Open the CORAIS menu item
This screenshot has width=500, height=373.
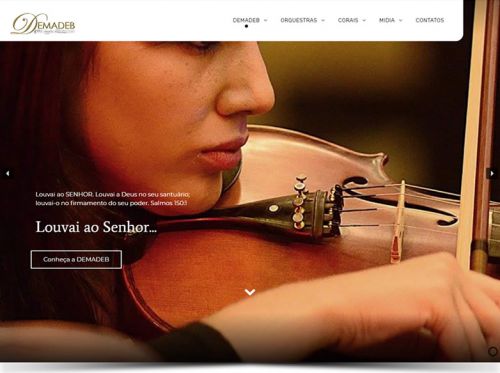pos(348,20)
